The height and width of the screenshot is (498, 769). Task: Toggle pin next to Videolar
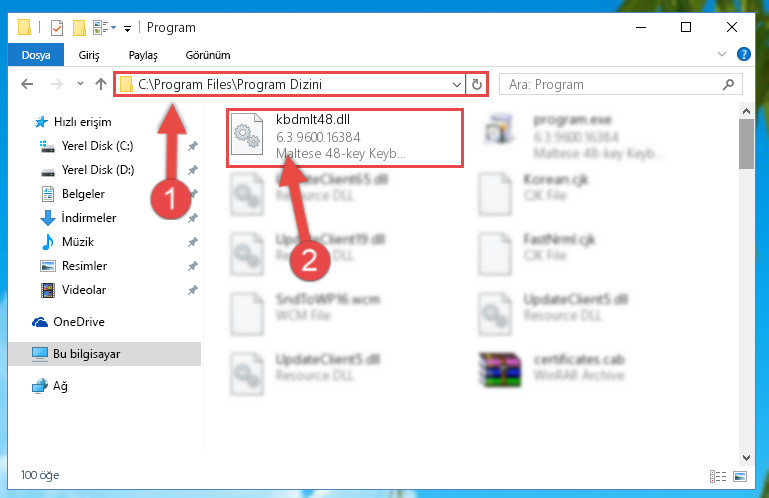coord(193,290)
